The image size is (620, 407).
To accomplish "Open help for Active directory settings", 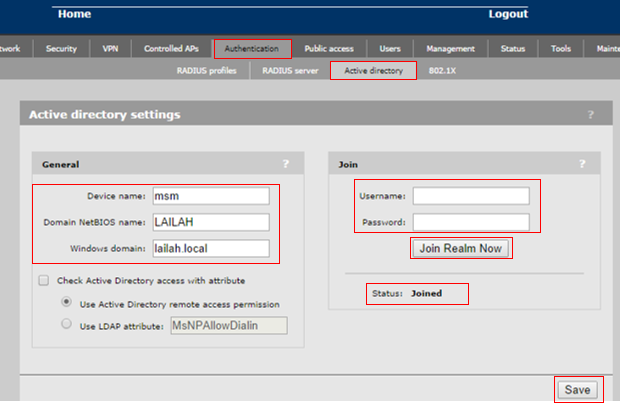I will [590, 115].
